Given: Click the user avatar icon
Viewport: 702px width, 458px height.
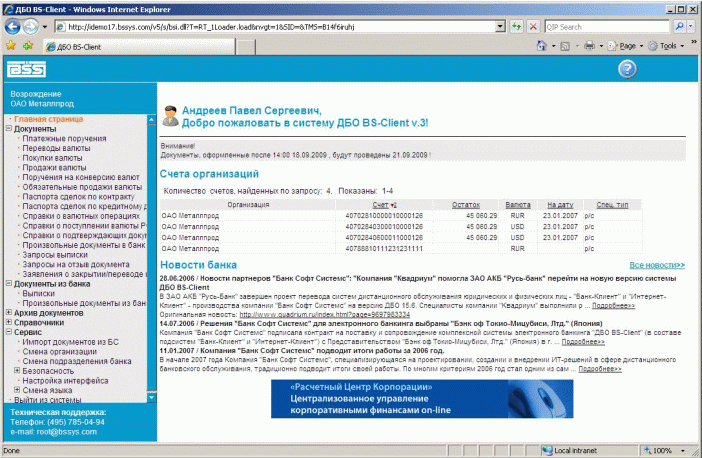Looking at the screenshot, I should [170, 116].
